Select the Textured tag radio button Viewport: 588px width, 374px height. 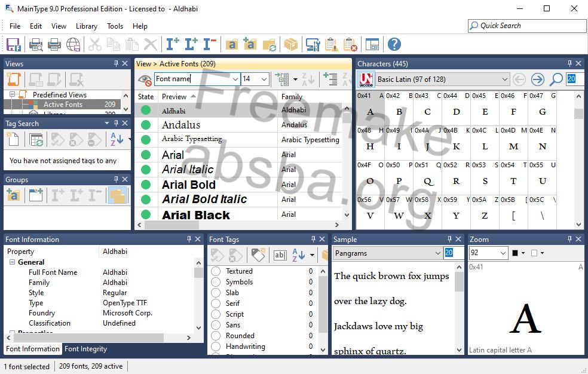pos(216,271)
